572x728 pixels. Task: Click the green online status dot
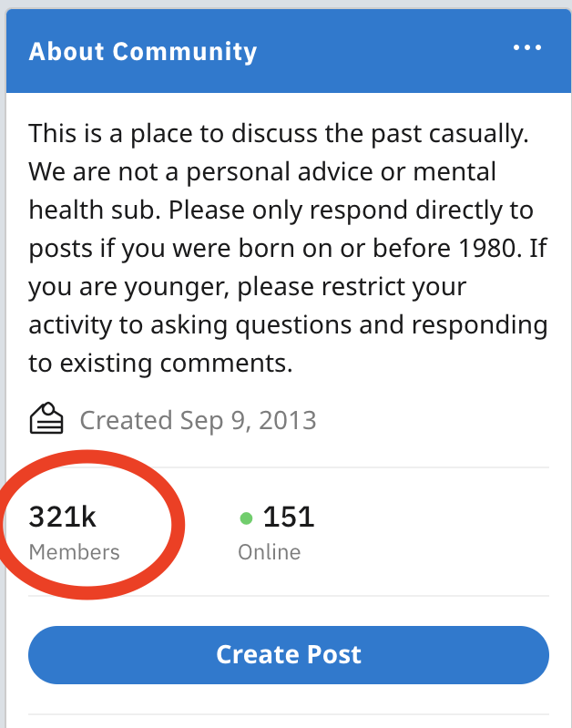(x=246, y=518)
